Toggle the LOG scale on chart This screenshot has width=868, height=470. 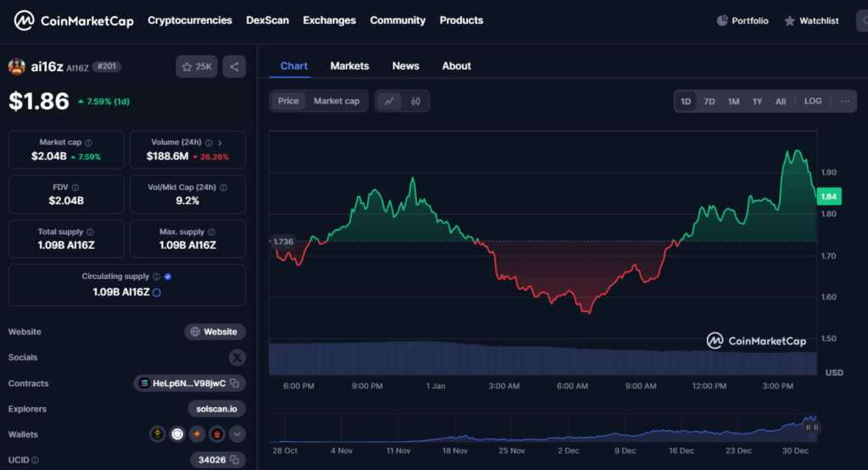click(x=812, y=101)
